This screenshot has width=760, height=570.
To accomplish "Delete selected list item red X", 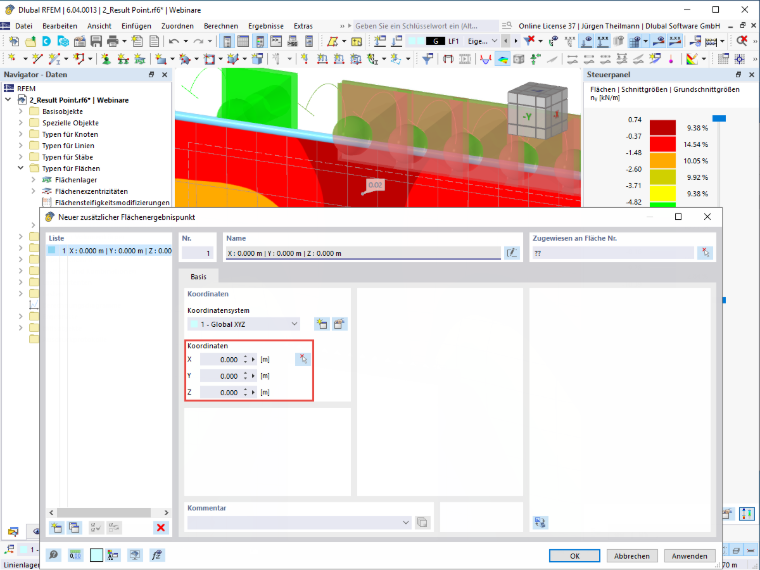I will 161,528.
